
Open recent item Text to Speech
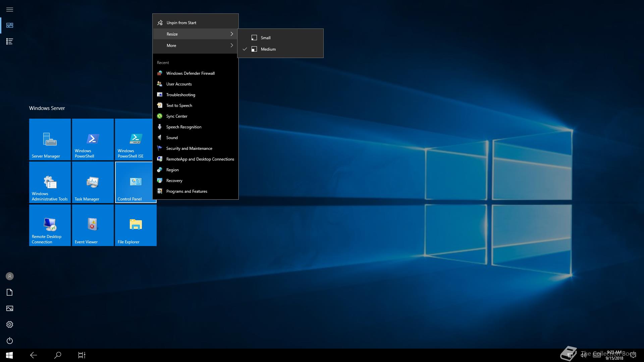coord(196,106)
